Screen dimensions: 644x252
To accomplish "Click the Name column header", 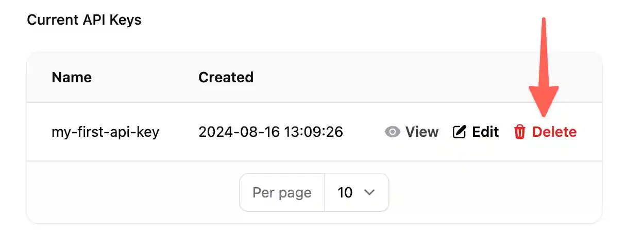I will [72, 77].
